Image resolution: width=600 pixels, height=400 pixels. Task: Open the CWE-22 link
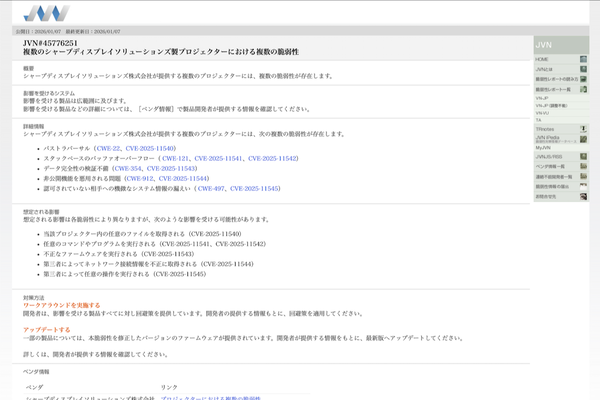[108, 148]
